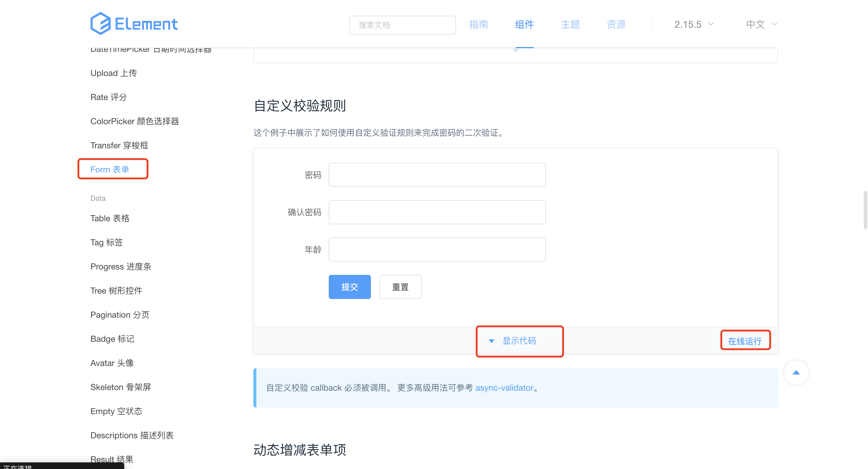Click the back-to-top arrow button
Viewport: 868px width, 469px height.
[x=796, y=372]
